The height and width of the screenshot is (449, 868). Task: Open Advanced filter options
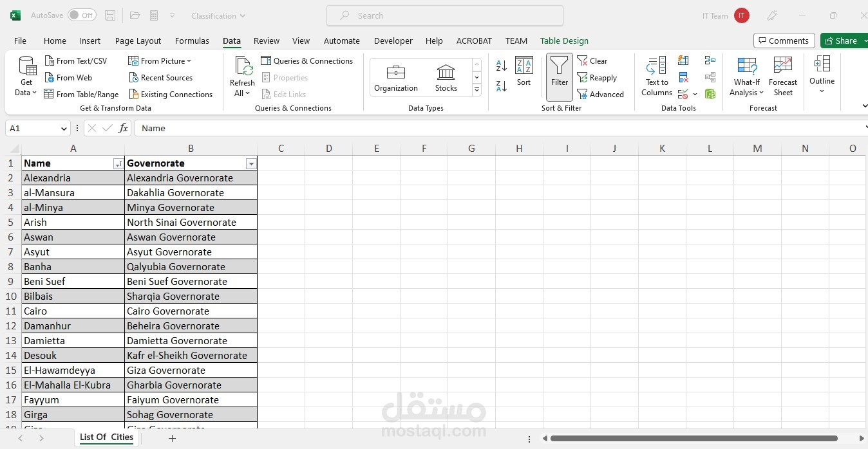(600, 94)
